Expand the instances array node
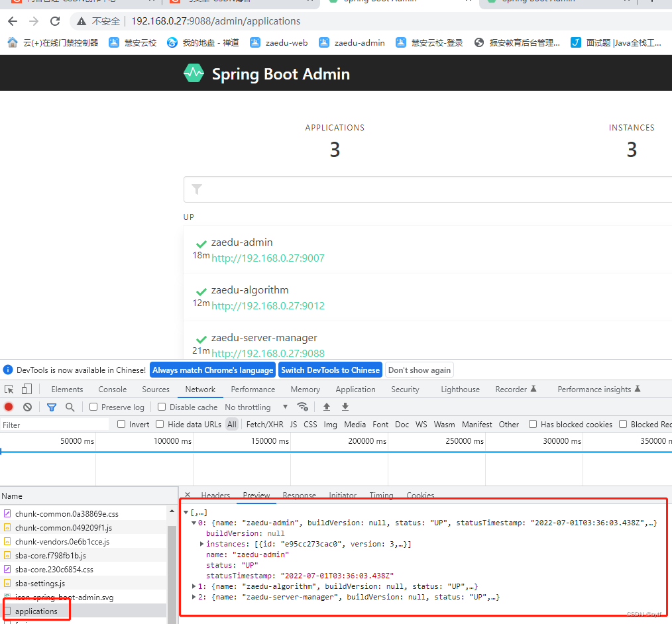This screenshot has width=672, height=624. pos(201,544)
